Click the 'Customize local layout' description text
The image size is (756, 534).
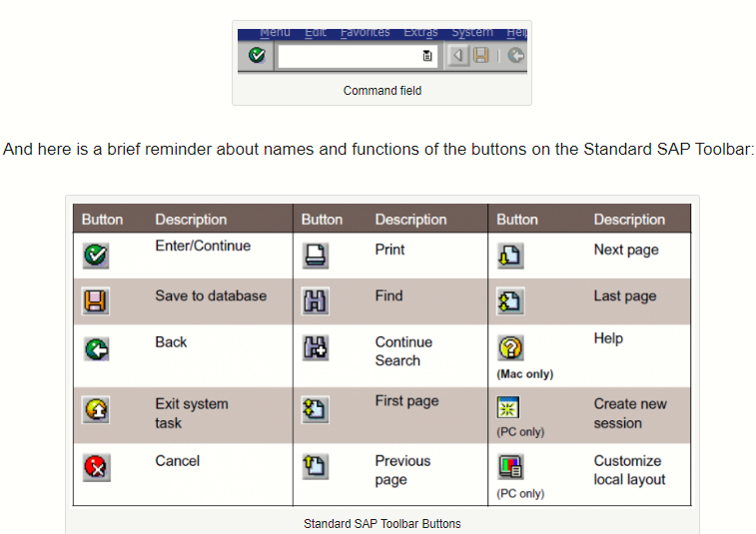tap(629, 470)
